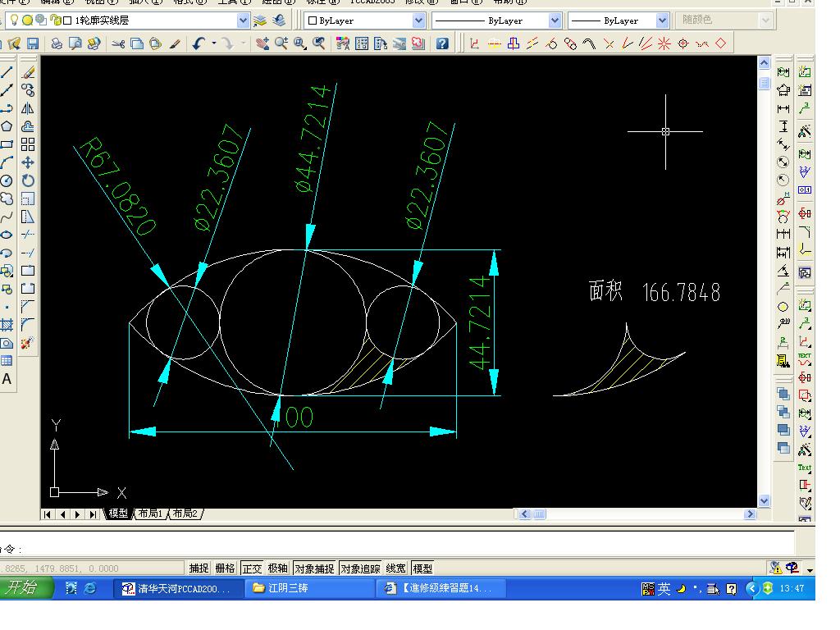Screen dimensions: 840x630
Task: Toggle 栅格 grid display in the status bar
Action: pos(225,568)
